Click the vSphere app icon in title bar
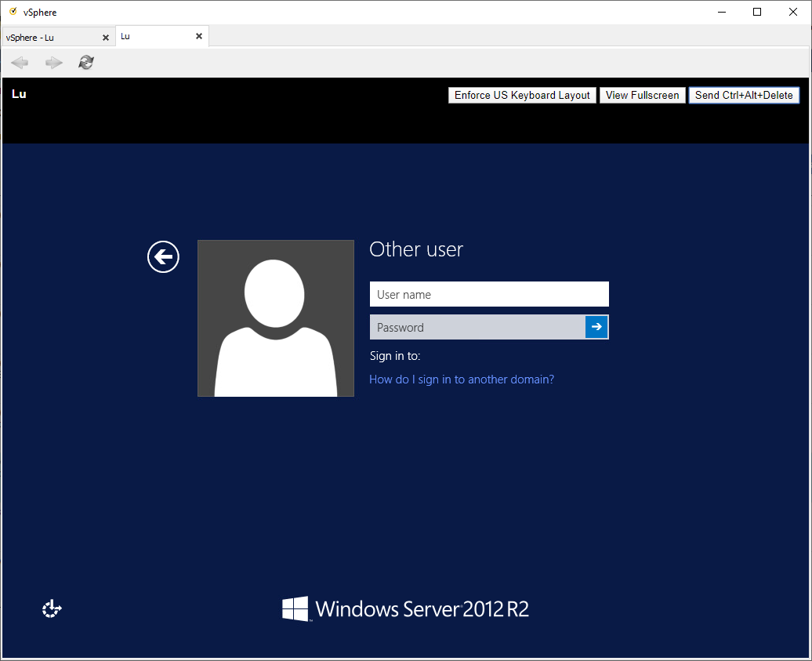This screenshot has height=661, width=812. coord(13,12)
